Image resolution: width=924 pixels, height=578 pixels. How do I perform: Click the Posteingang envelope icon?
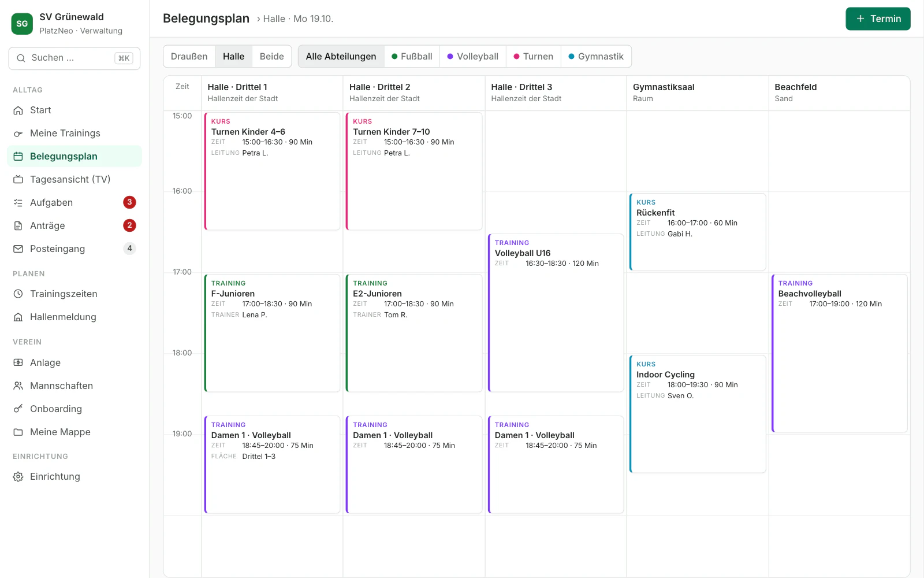(18, 249)
